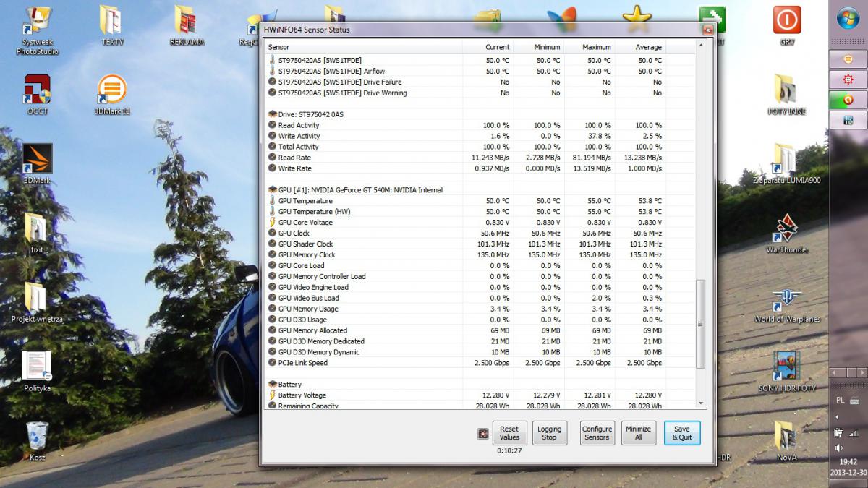The width and height of the screenshot is (868, 488).
Task: Select the Battery group header row
Action: [481, 385]
